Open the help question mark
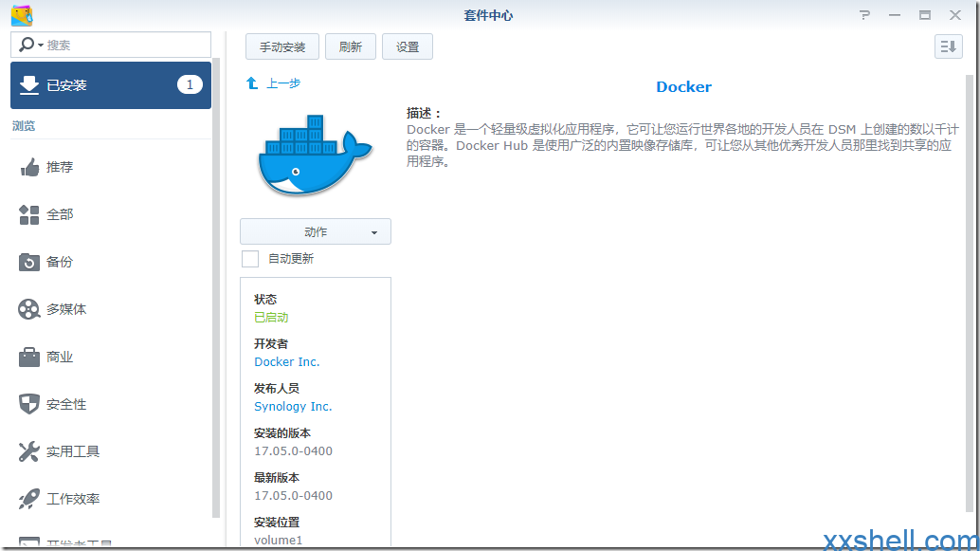Image resolution: width=980 pixels, height=551 pixels. tap(864, 15)
